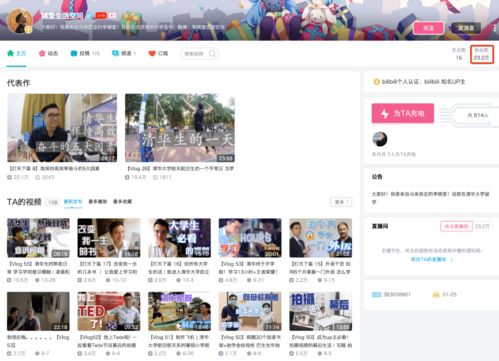Image resolution: width=499 pixels, height=361 pixels.
Task: Open the HOURS 【Vlog 53】 video thumbnail
Action: [250, 238]
